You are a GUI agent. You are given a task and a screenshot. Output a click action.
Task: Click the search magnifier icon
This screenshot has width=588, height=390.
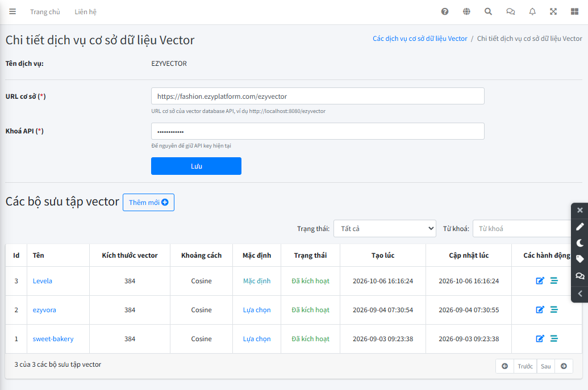(488, 11)
